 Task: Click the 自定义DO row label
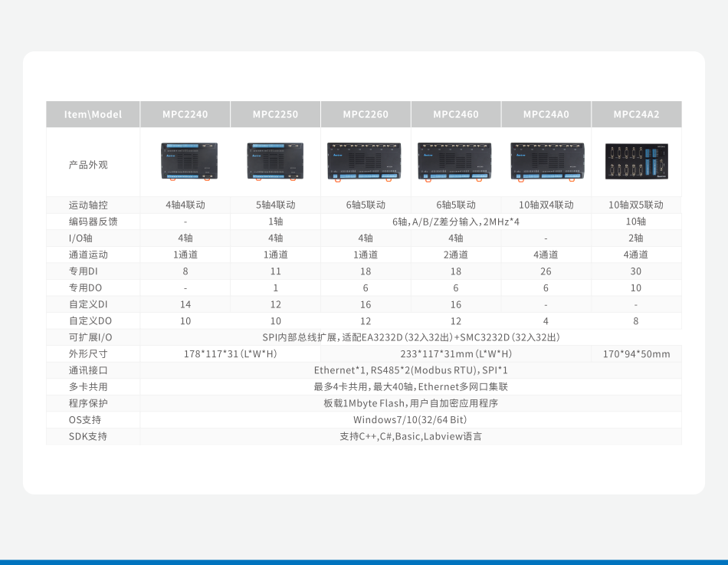90,321
